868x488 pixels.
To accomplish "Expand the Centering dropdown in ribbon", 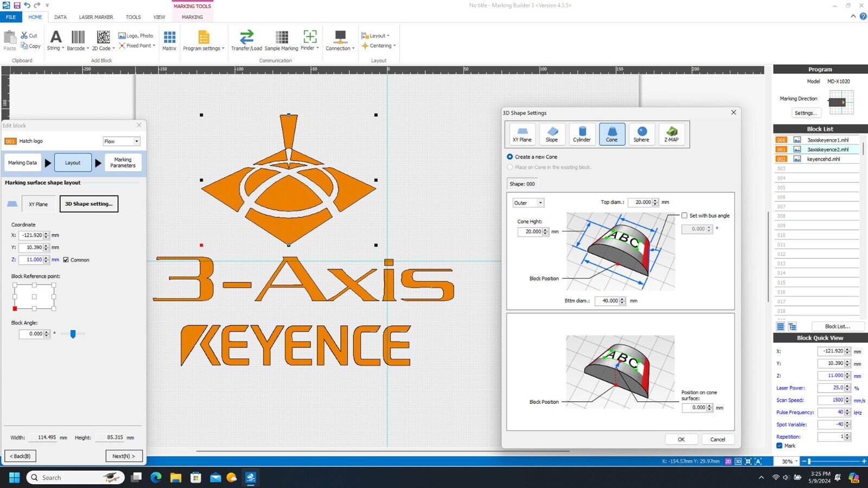I will 380,46.
